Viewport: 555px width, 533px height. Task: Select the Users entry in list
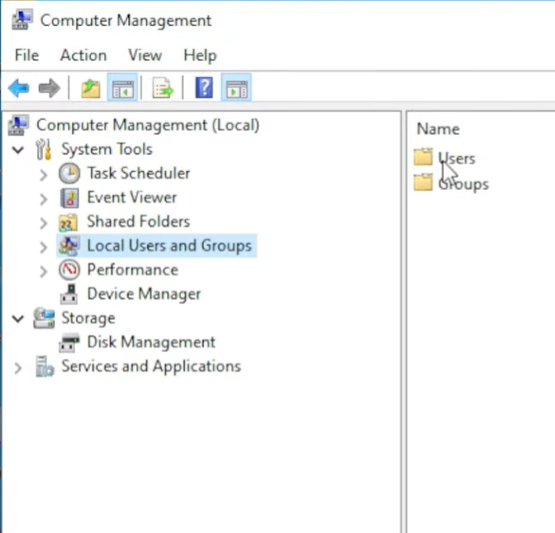(x=457, y=159)
